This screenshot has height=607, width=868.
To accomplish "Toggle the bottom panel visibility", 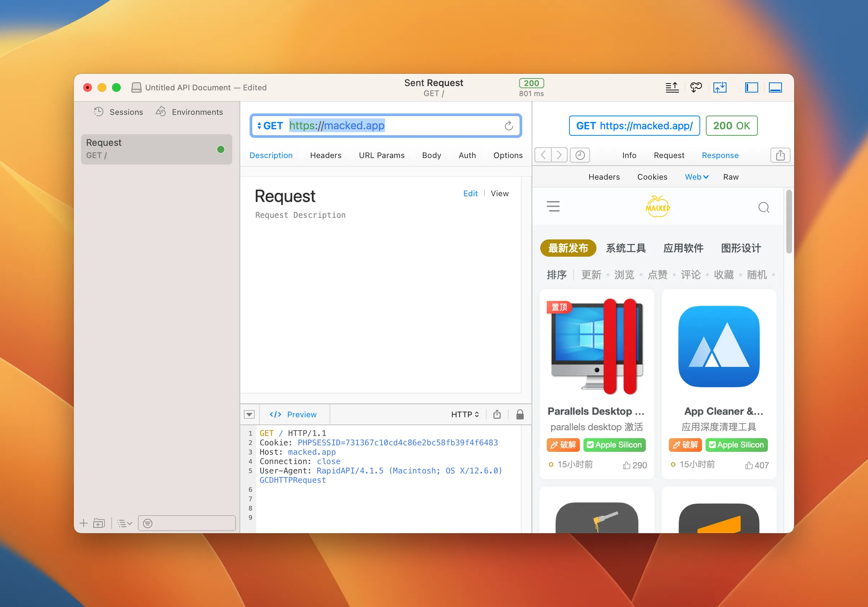I will 775,87.
